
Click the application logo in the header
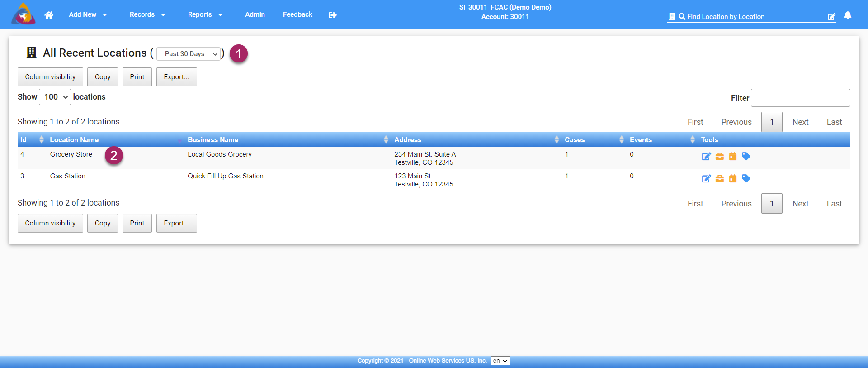coord(24,14)
